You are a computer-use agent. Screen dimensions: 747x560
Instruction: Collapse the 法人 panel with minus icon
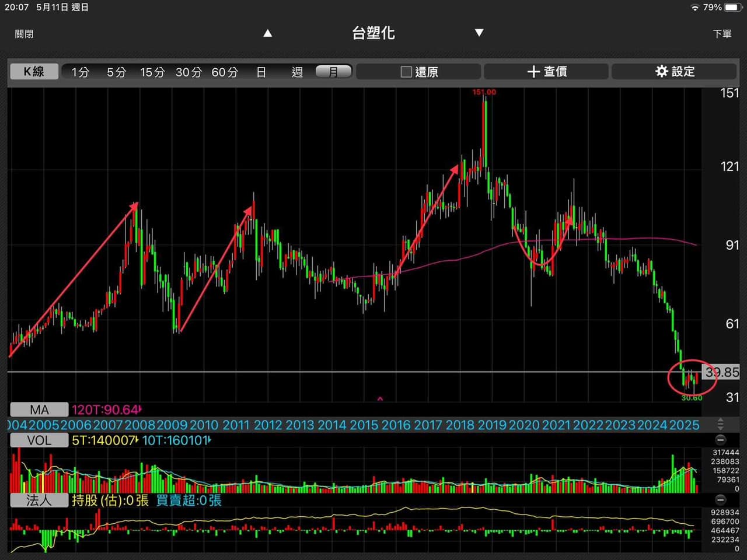tap(721, 500)
